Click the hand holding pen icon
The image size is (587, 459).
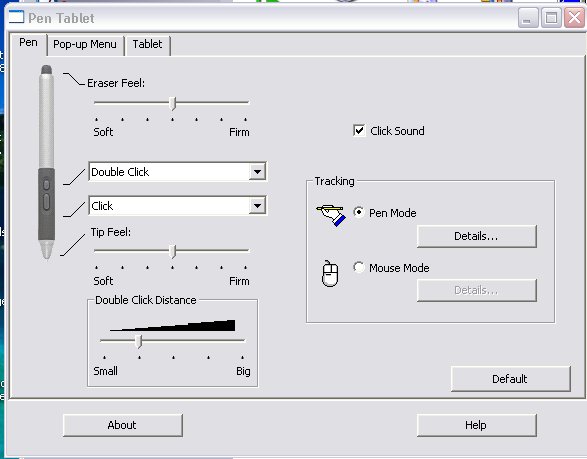coord(331,215)
